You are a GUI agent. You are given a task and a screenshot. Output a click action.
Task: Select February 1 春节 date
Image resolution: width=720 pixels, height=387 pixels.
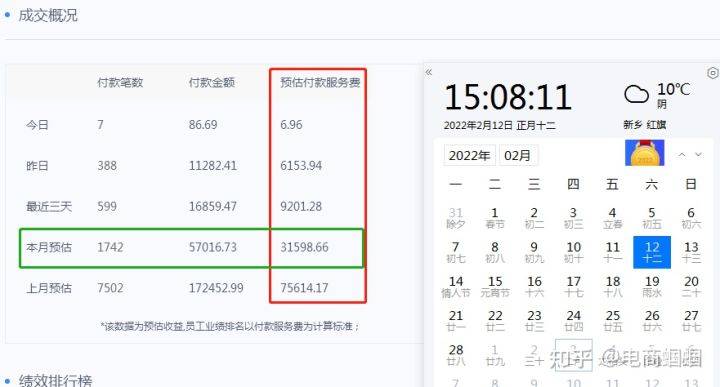click(x=495, y=218)
